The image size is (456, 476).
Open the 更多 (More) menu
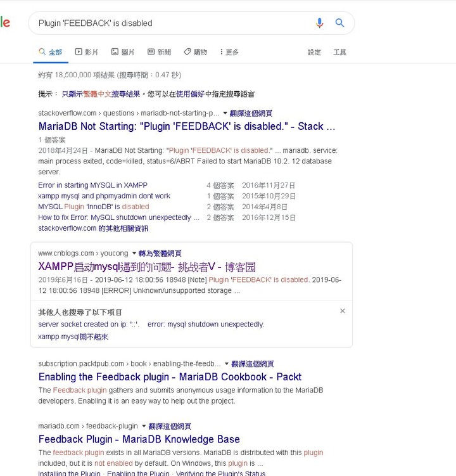tap(229, 52)
